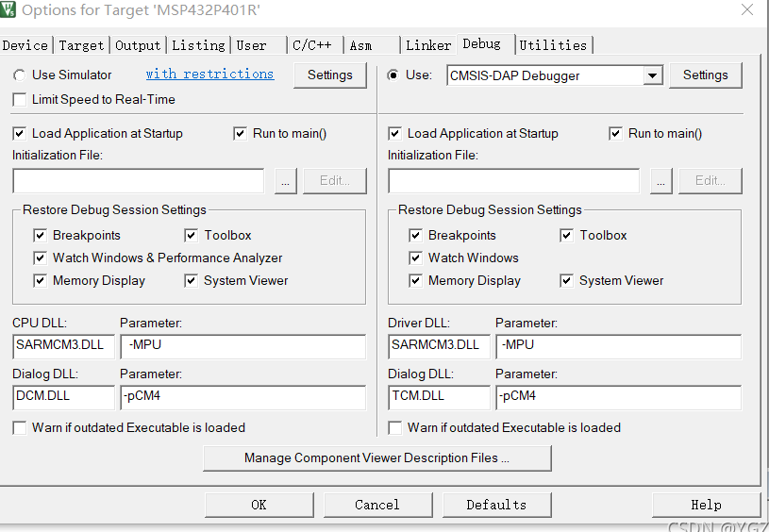Toggle simulator Load Application at Startup

20,133
